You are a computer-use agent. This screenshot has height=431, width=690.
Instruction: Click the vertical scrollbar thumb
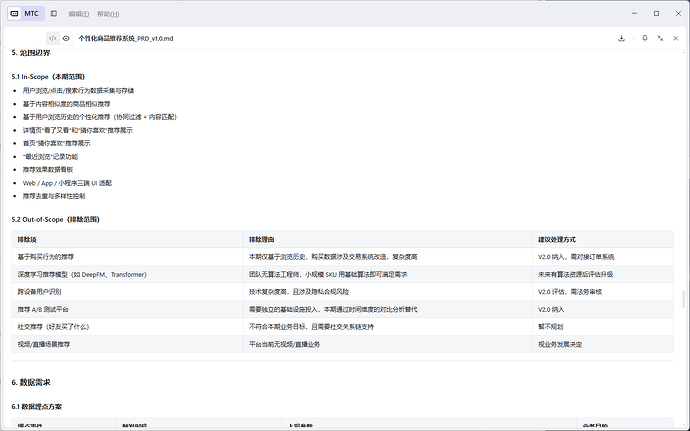point(683,299)
